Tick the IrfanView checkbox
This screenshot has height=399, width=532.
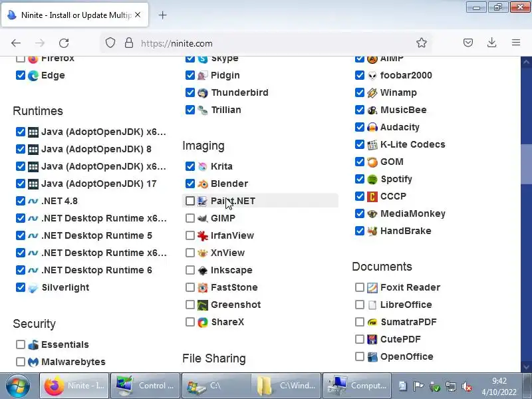[x=190, y=235]
